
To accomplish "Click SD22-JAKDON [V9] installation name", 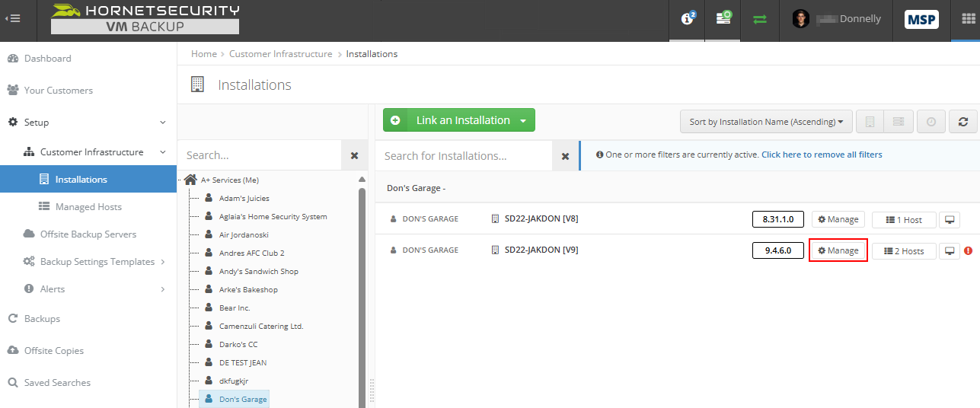I will pyautogui.click(x=541, y=250).
